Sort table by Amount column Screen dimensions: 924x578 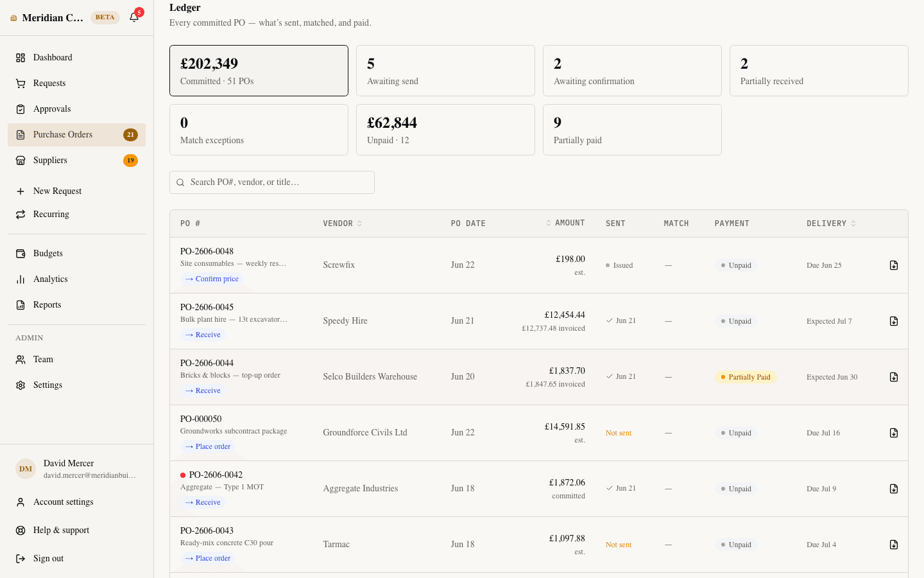[565, 223]
